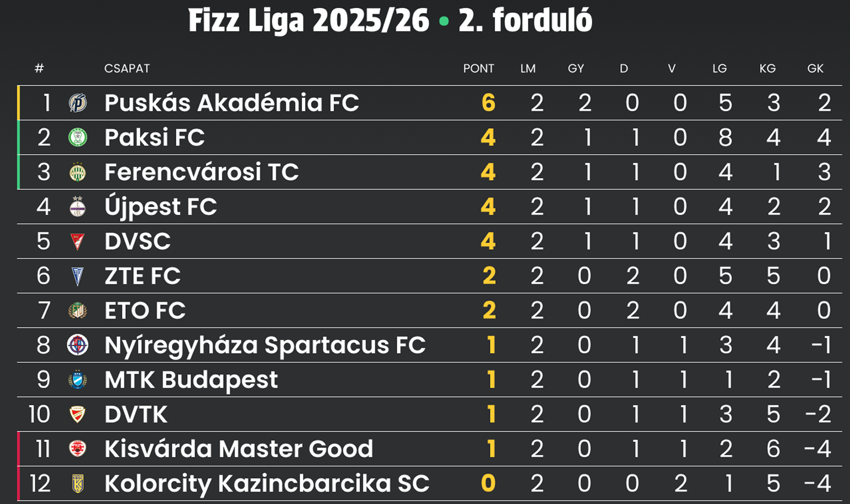This screenshot has width=850, height=504.
Task: Click the GK goal difference column header
Action: [815, 68]
